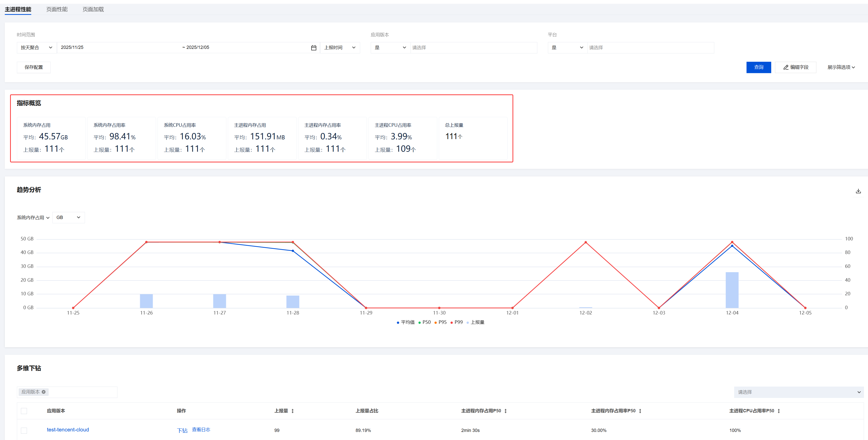Sort by 主进程内存占用P50 column
The height and width of the screenshot is (440, 868).
[x=505, y=411]
